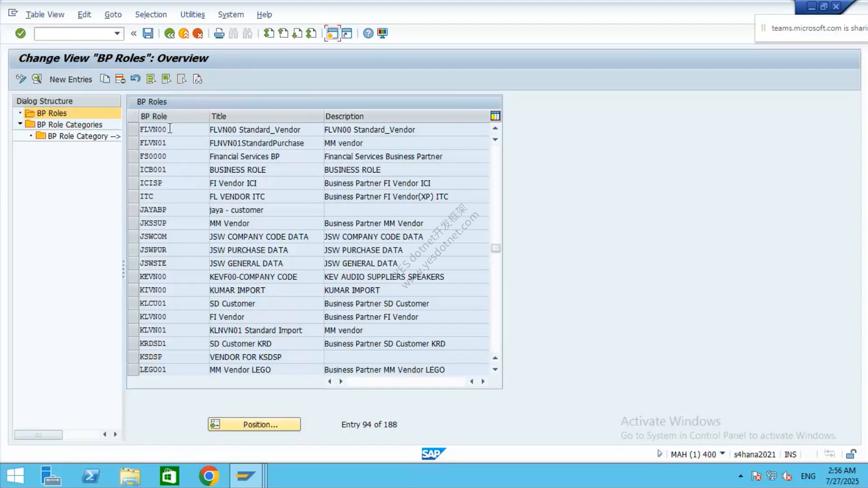This screenshot has height=488, width=868.
Task: Open the MAH (1) 400 system dropdown
Action: (722, 454)
